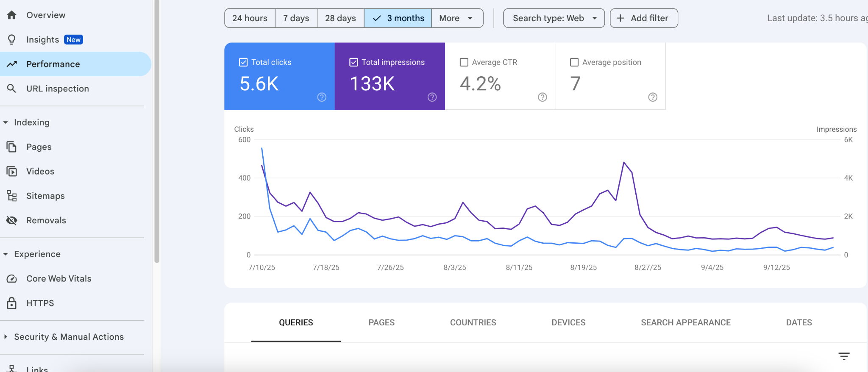868x372 pixels.
Task: Click the Videos play icon
Action: click(x=12, y=171)
